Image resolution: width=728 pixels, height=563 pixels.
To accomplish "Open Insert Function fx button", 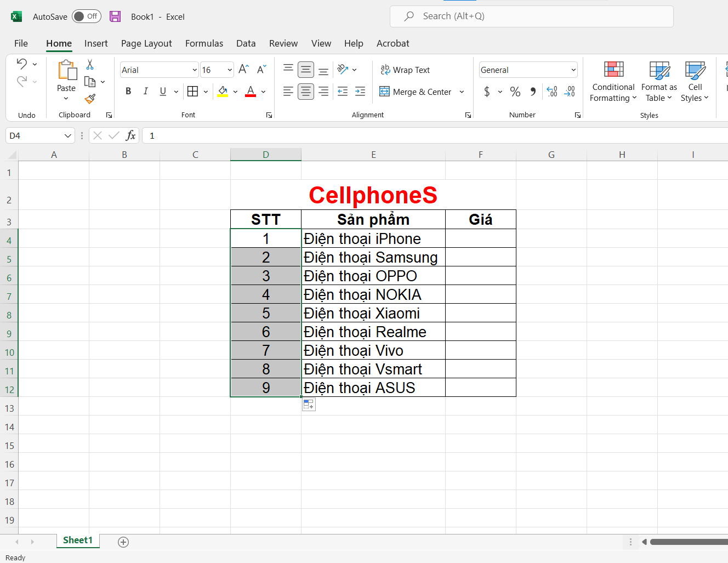I will pos(130,135).
